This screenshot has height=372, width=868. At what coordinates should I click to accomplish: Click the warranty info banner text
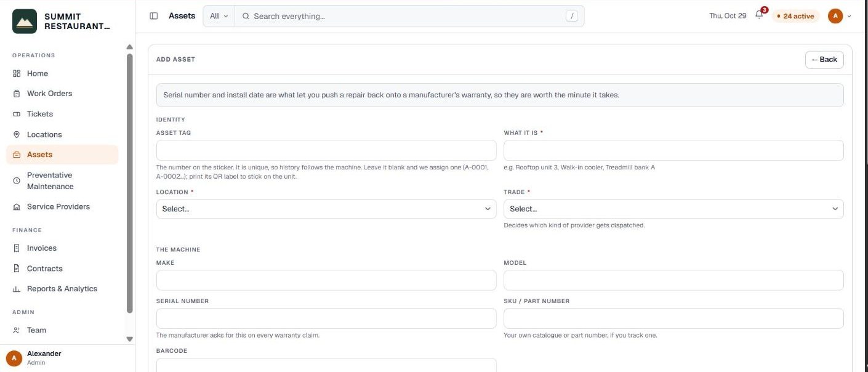click(x=391, y=95)
